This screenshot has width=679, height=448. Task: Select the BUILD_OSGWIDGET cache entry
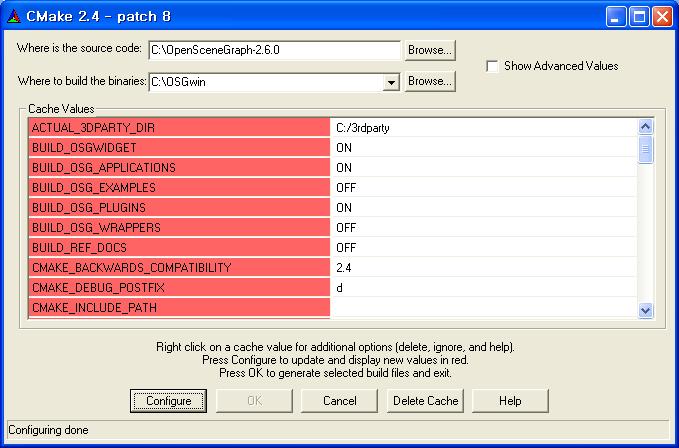(179, 148)
